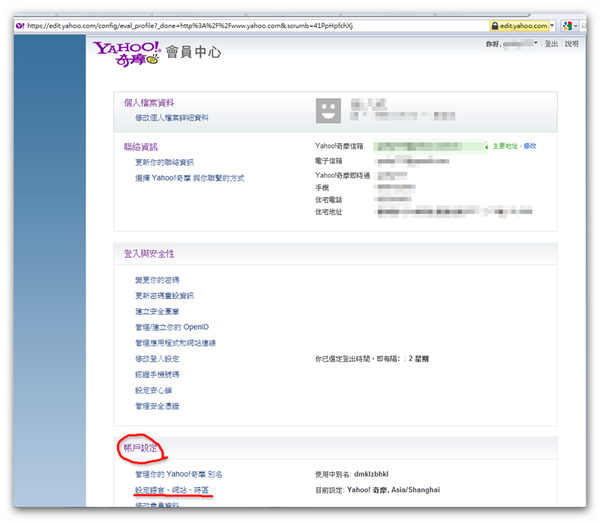This screenshot has width=600, height=521.
Task: Click the 登出 sign-out link
Action: [551, 44]
